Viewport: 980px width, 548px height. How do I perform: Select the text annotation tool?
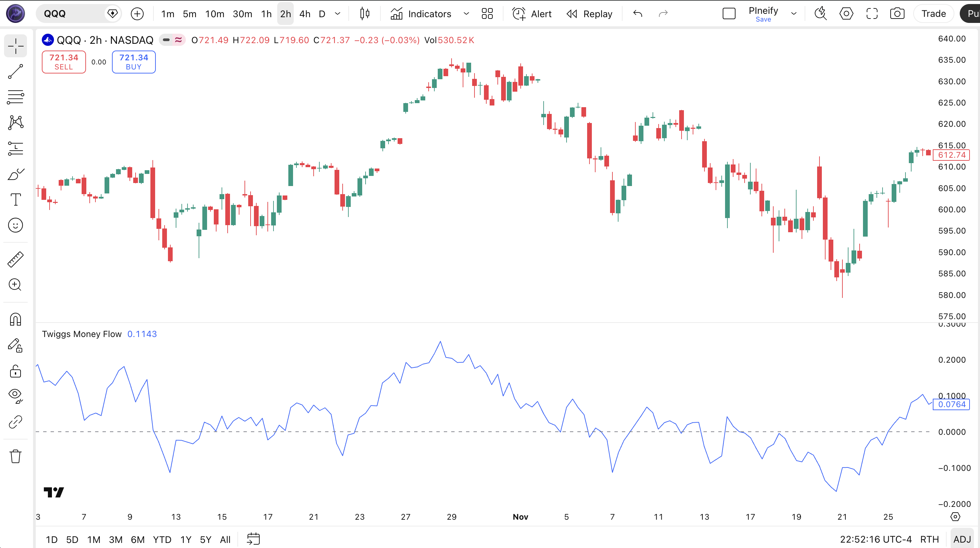[16, 200]
